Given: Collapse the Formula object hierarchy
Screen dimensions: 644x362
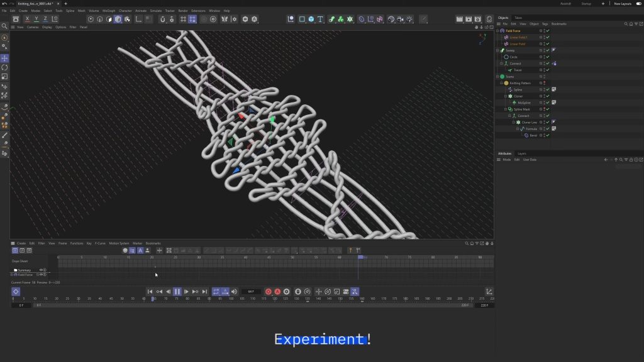Looking at the screenshot, I should pyautogui.click(x=518, y=129).
